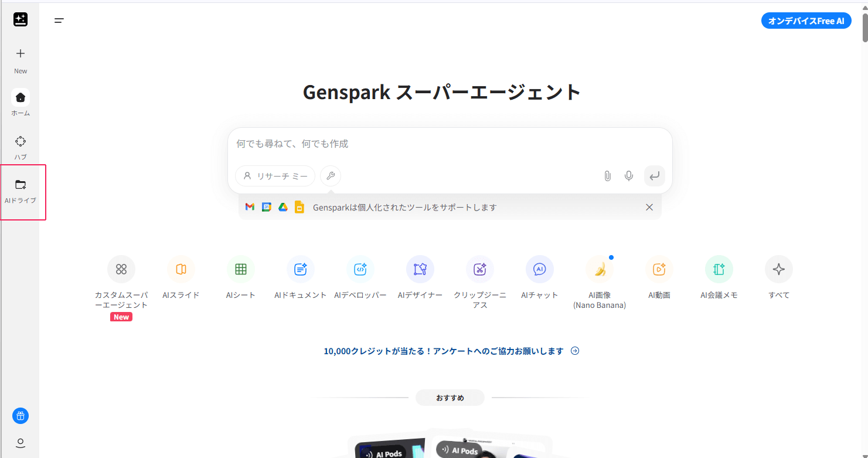Launch AI Slides (AIスライド) agent
The height and width of the screenshot is (458, 868).
pyautogui.click(x=181, y=269)
